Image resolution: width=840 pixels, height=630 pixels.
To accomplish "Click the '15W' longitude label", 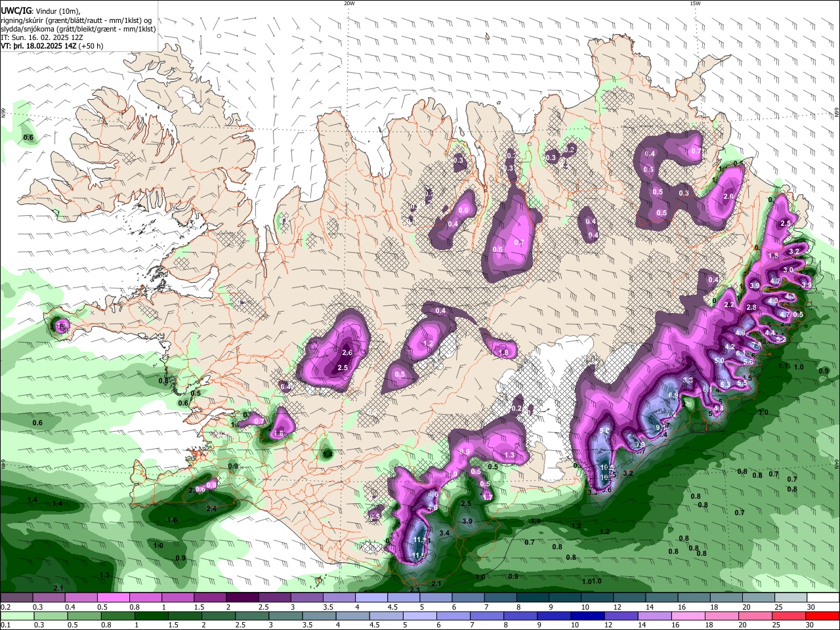I will pos(694,3).
